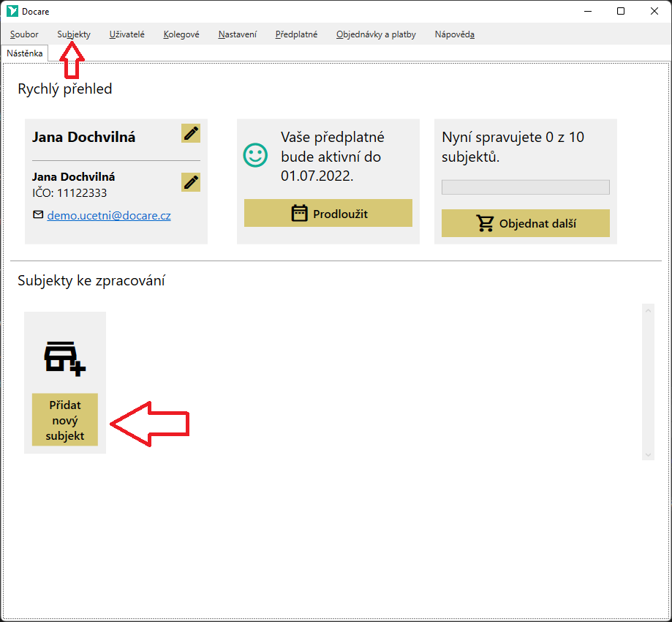Open the Soubor menu
The width and height of the screenshot is (672, 622).
(24, 34)
